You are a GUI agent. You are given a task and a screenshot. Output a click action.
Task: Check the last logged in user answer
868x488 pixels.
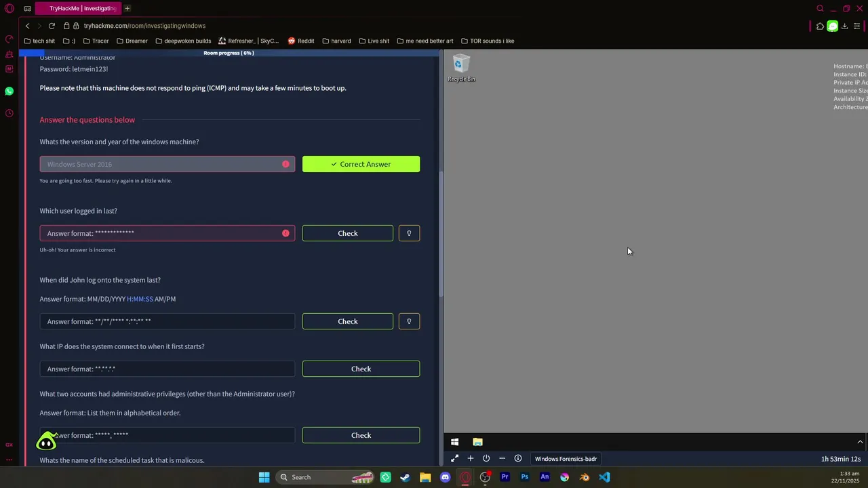[x=347, y=233]
